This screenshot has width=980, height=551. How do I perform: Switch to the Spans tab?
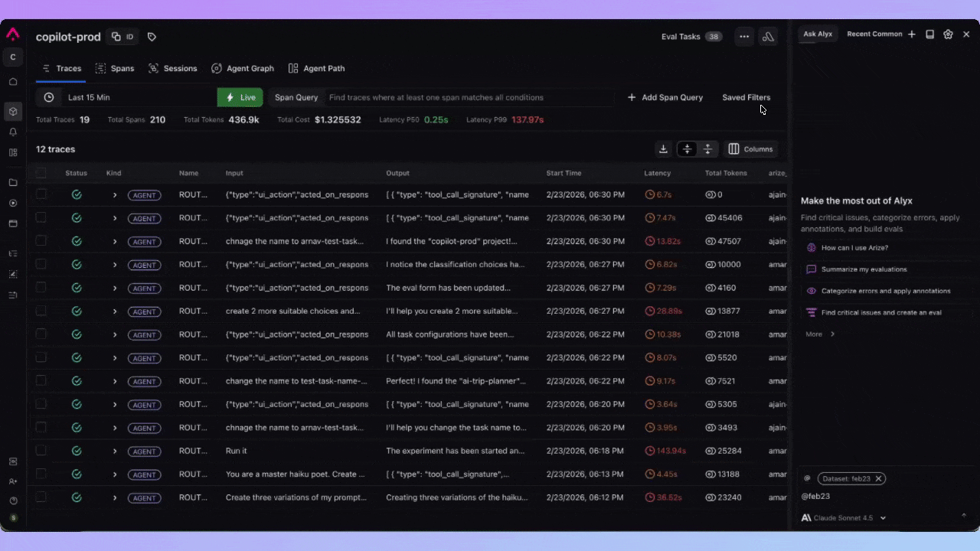[115, 68]
